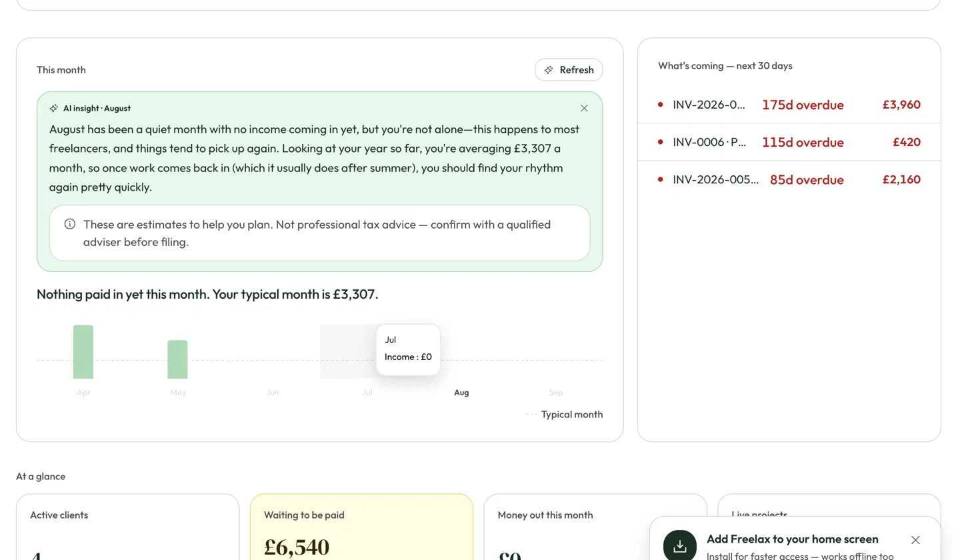Image resolution: width=968 pixels, height=560 pixels.
Task: Click the May income bar
Action: (177, 359)
